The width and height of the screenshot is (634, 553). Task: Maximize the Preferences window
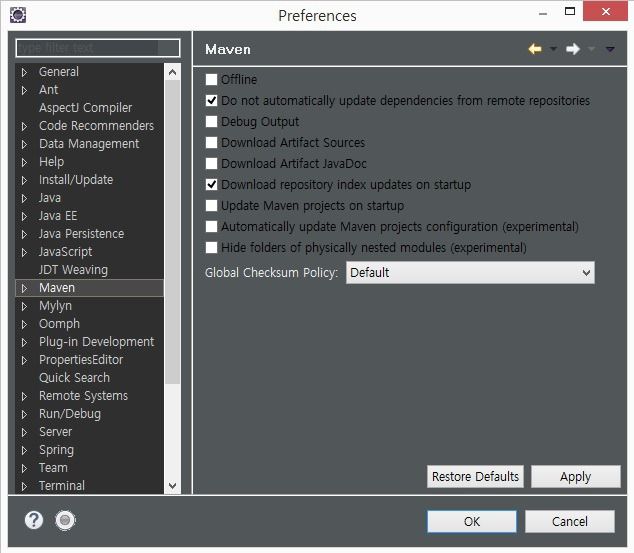pyautogui.click(x=570, y=11)
